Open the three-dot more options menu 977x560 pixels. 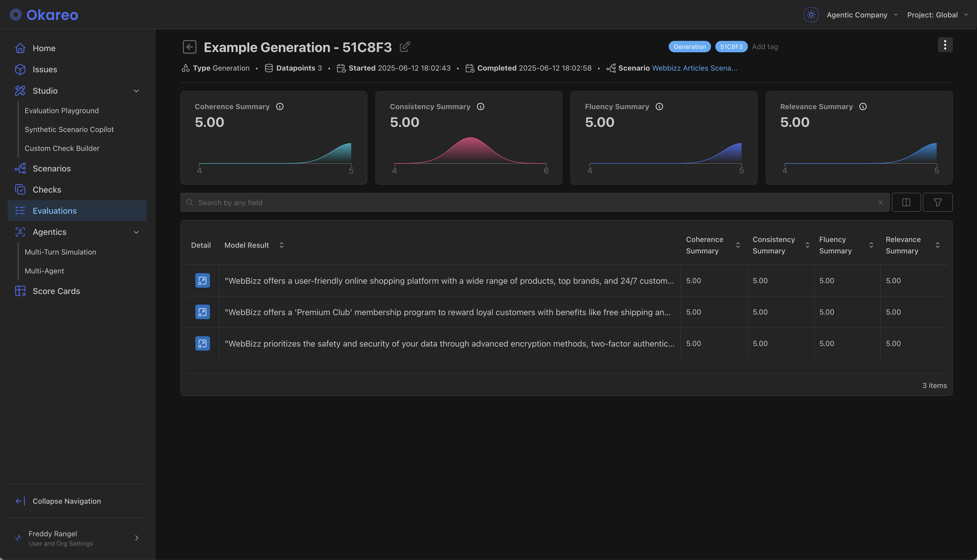coord(945,45)
